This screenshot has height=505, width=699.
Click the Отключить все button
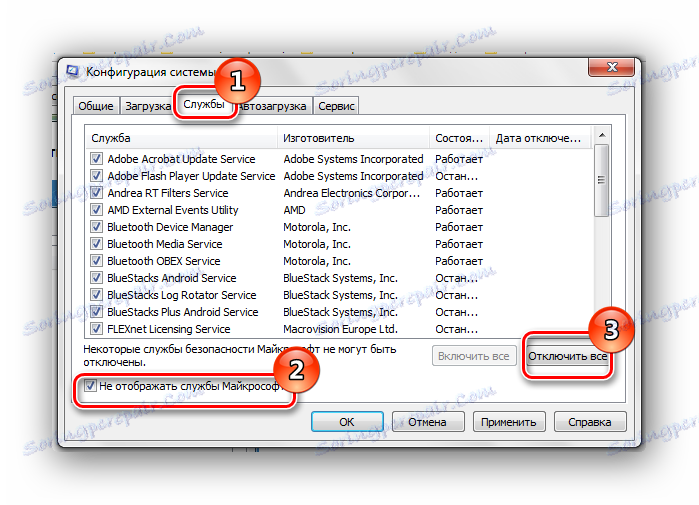pyautogui.click(x=567, y=356)
